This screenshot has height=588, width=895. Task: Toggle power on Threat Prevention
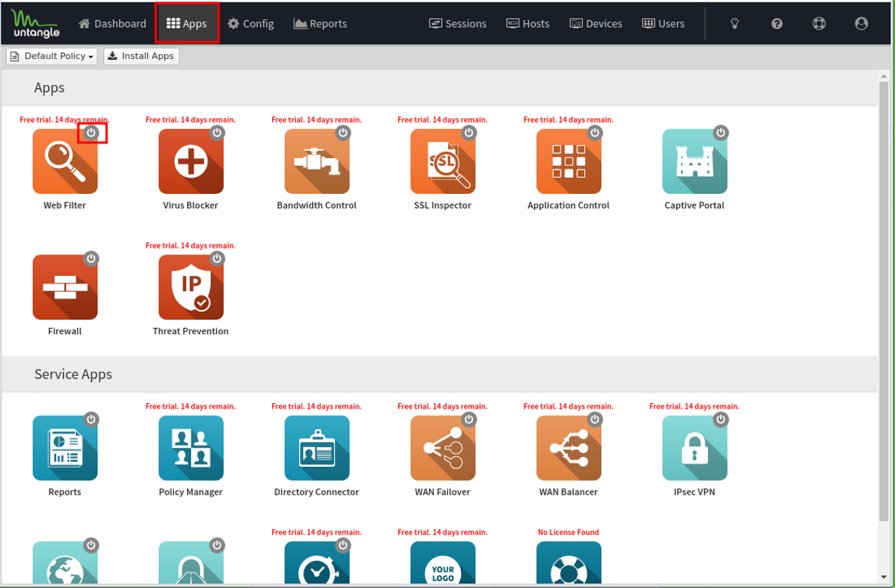click(x=217, y=259)
